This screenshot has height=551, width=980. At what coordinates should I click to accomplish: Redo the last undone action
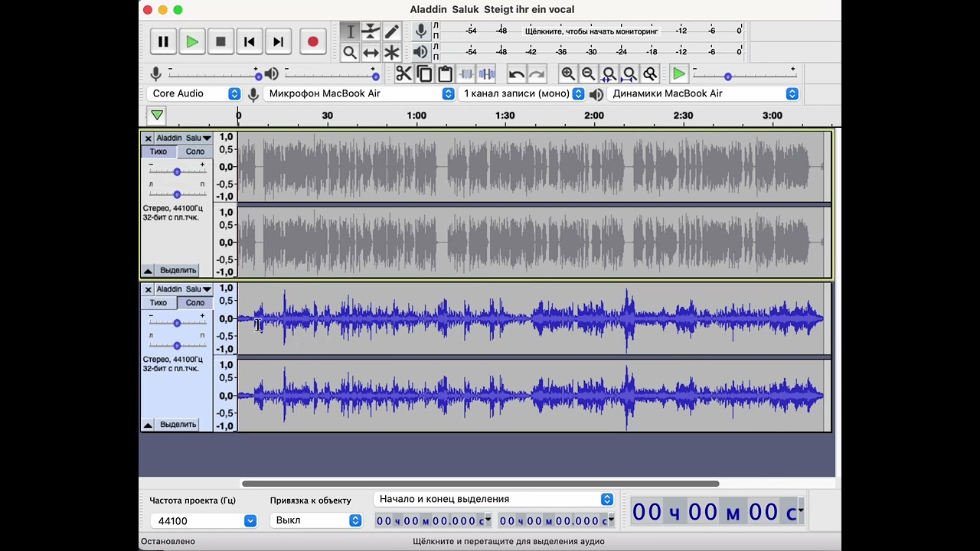[537, 74]
